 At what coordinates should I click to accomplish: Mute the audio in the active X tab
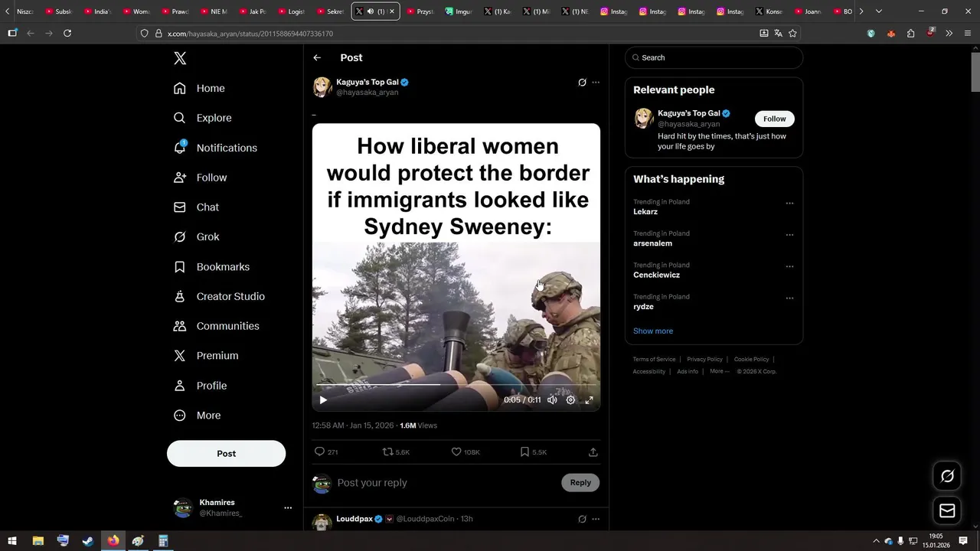[x=371, y=11]
